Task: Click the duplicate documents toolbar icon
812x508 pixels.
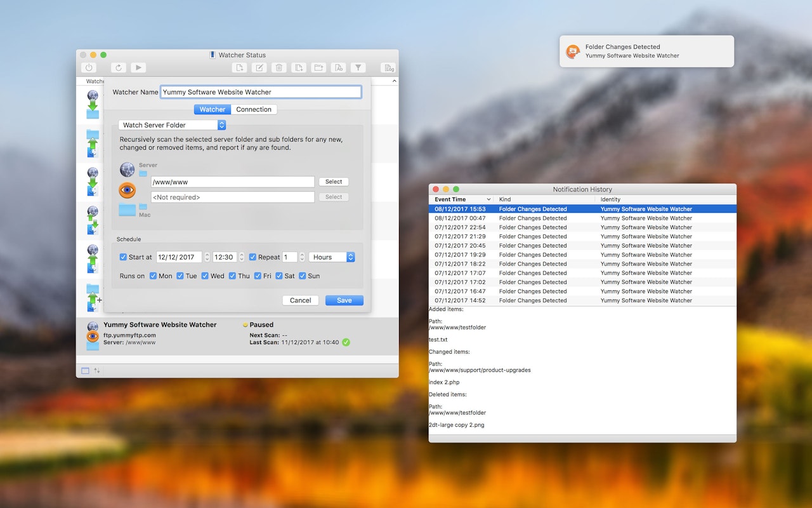Action: tap(299, 67)
